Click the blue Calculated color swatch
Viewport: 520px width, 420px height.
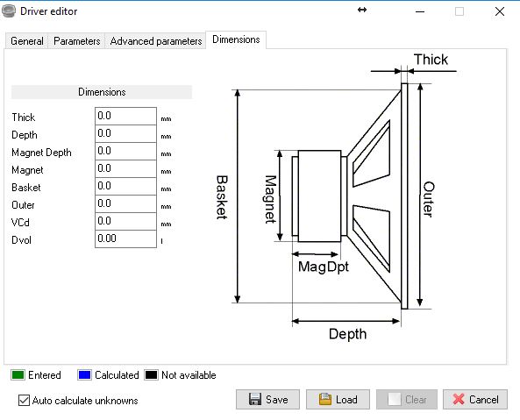(84, 375)
